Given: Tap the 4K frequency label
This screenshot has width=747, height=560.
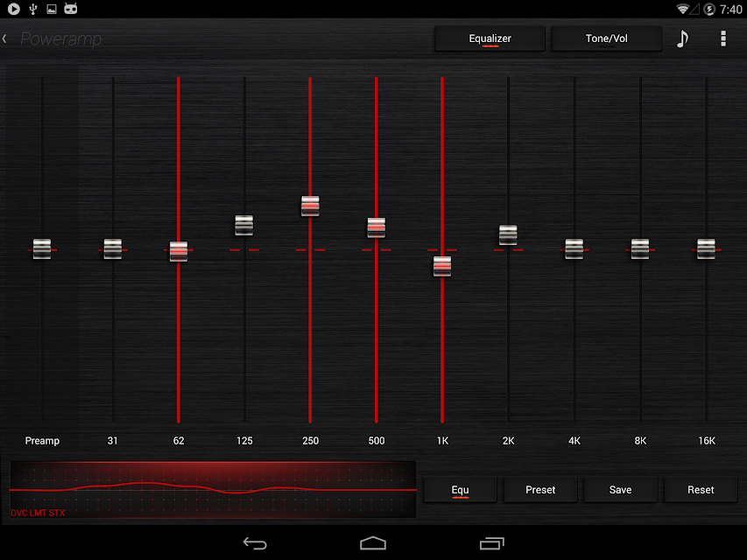Looking at the screenshot, I should click(574, 441).
